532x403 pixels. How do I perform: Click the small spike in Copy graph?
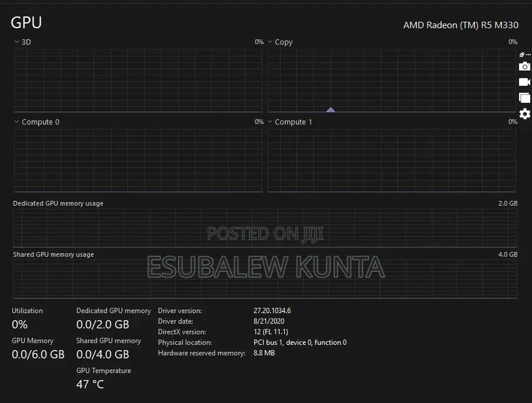tap(331, 110)
